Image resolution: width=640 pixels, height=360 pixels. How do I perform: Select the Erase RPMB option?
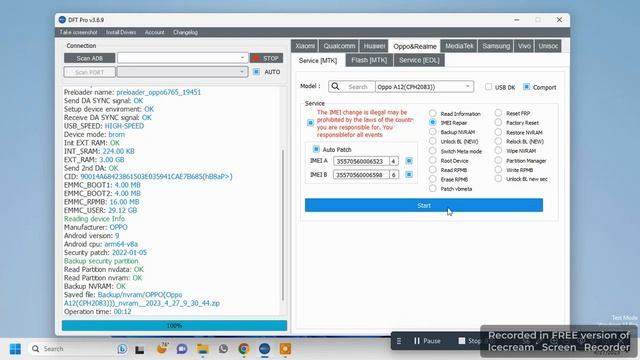point(433,179)
